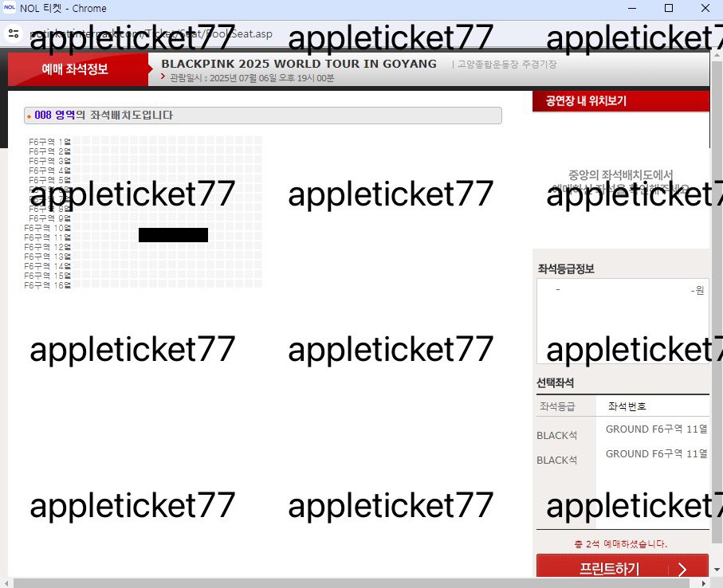Click row label F6구역 15열

[x=48, y=276]
